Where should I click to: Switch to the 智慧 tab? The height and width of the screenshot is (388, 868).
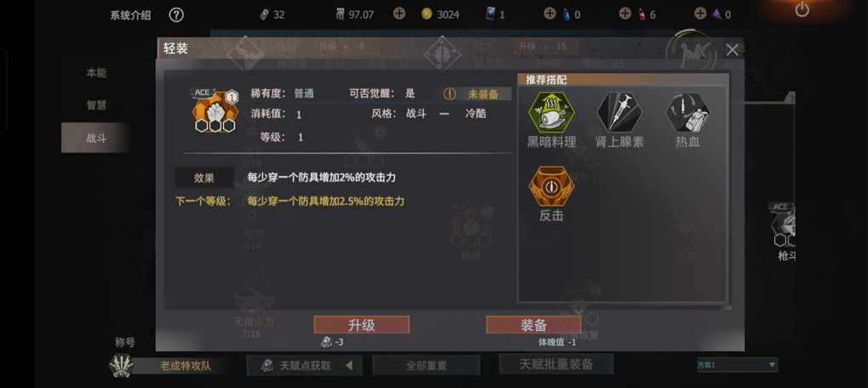click(x=96, y=106)
